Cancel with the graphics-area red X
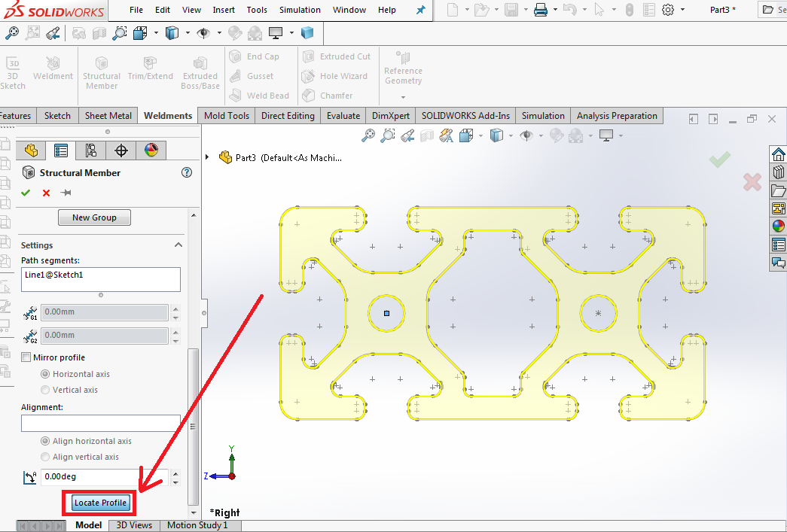Screen dimensions: 787x532 pos(752,182)
